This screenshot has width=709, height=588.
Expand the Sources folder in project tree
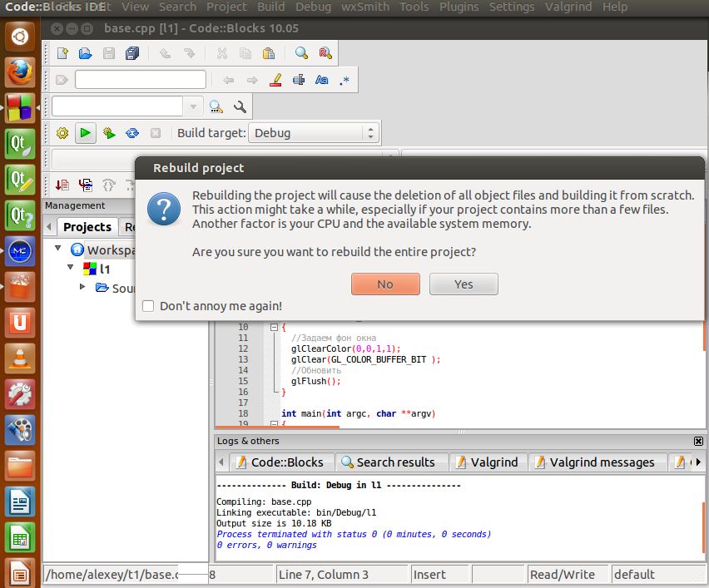(x=82, y=287)
